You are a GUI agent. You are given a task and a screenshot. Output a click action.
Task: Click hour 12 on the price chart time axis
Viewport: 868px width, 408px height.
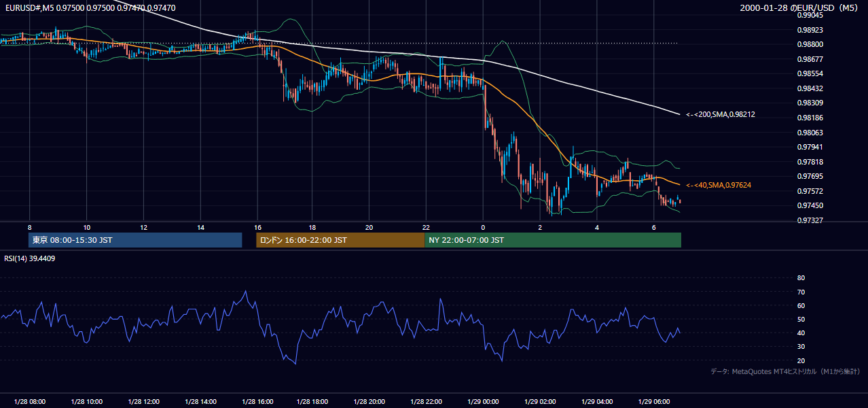point(144,227)
